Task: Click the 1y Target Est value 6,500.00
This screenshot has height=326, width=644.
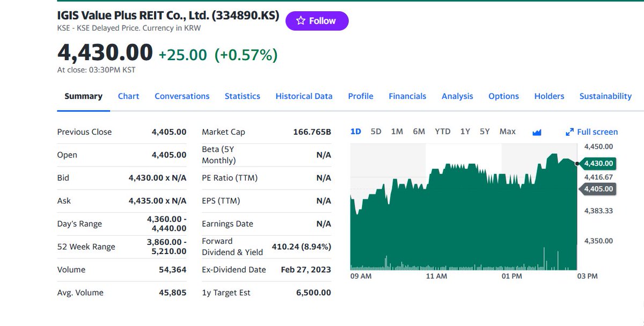Action: pos(313,293)
